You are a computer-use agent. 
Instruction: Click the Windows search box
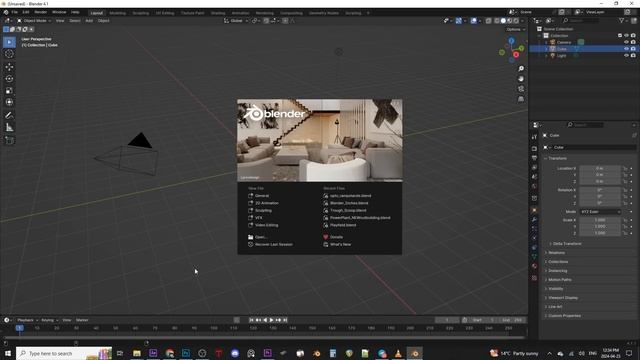(x=64, y=353)
